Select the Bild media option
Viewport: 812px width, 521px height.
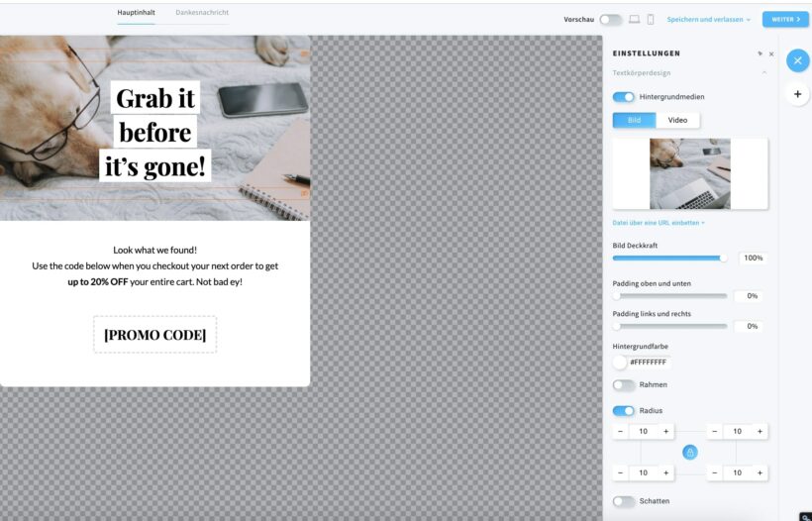635,120
